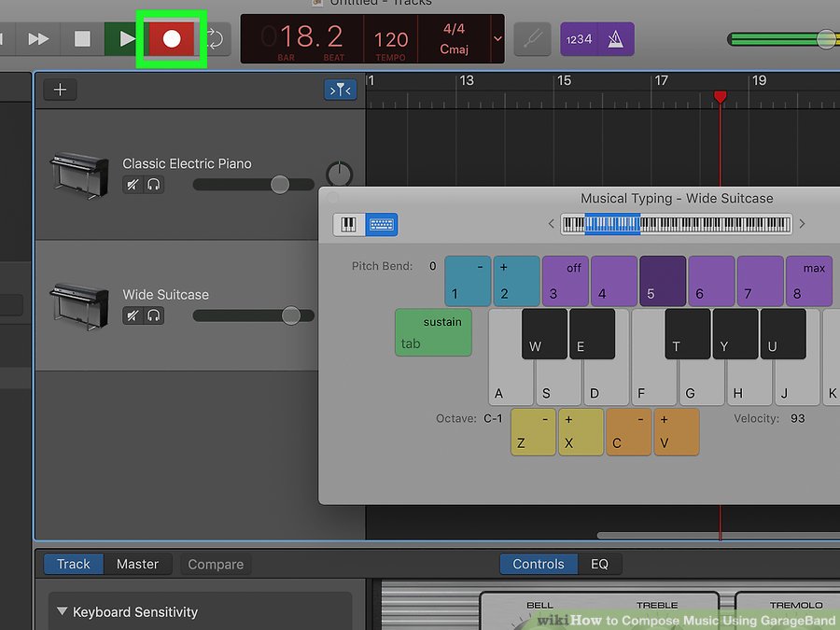840x630 pixels.
Task: Select the Classic Electric Piano track icon
Action: click(x=79, y=175)
